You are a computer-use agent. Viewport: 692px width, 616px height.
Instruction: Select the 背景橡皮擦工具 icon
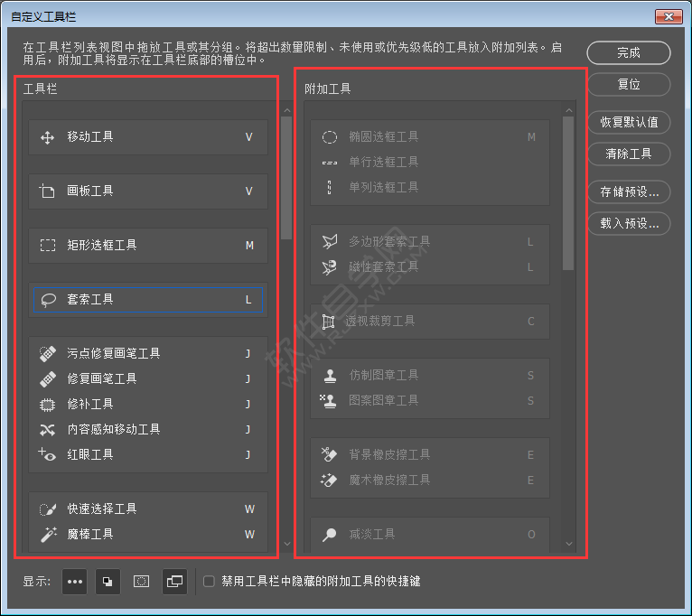tap(329, 454)
